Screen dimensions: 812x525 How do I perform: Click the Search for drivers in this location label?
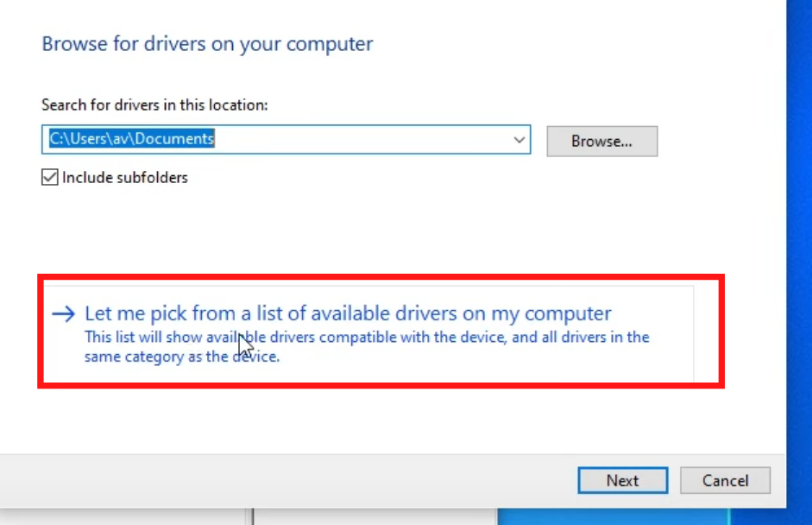[154, 105]
